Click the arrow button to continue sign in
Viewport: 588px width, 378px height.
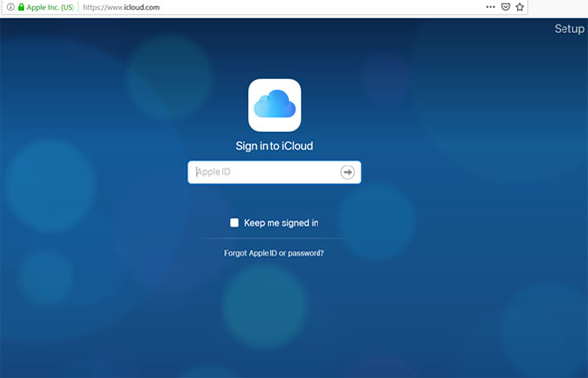347,172
